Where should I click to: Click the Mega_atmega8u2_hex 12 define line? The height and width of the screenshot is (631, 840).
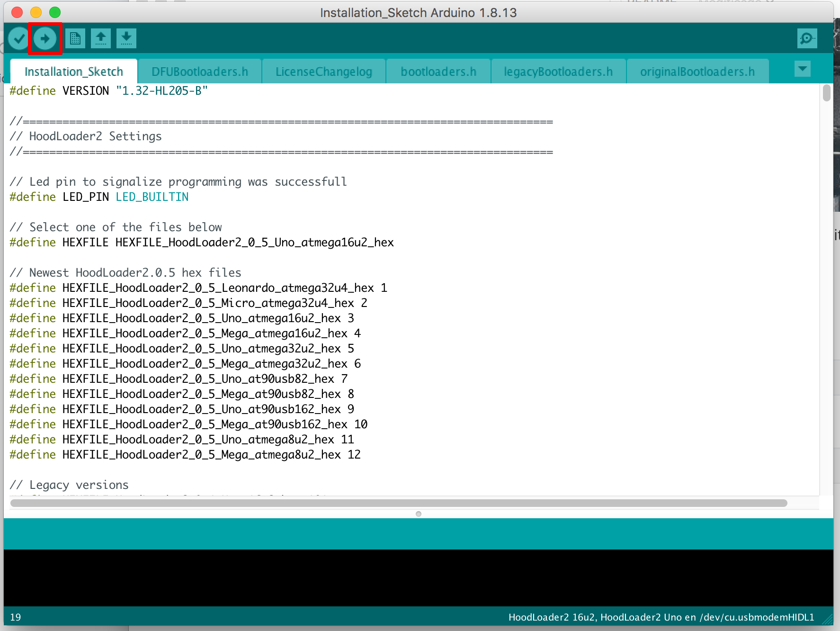pyautogui.click(x=185, y=454)
